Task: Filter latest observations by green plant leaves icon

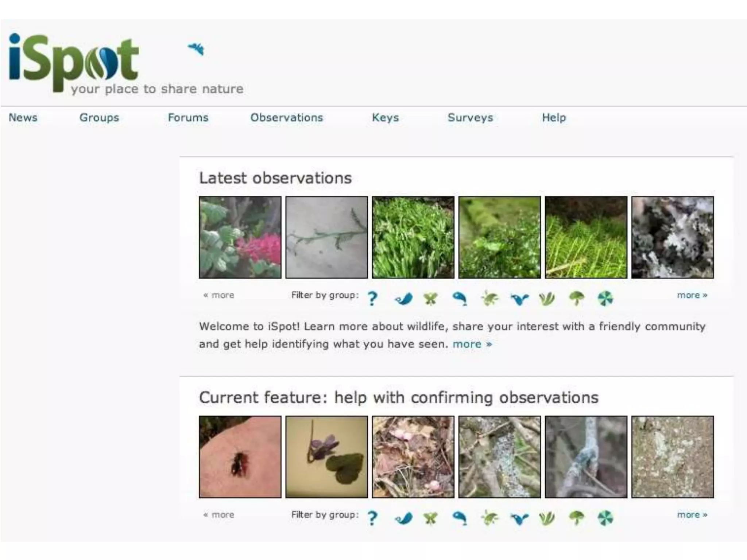Action: coord(547,299)
